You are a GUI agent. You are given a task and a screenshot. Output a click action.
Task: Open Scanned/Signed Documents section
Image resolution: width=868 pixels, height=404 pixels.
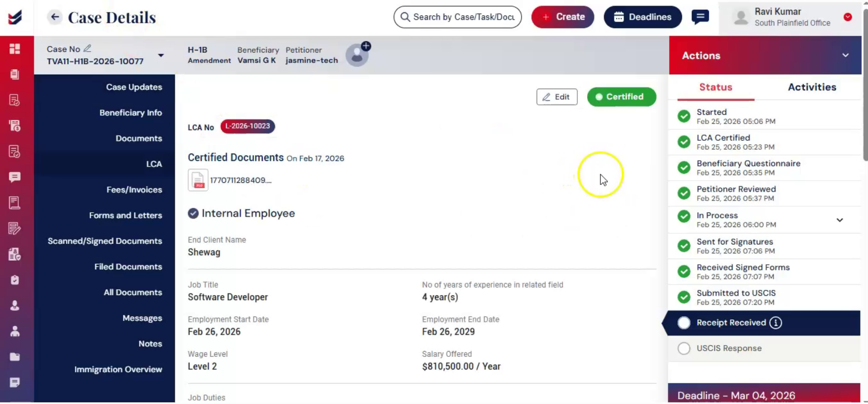[x=105, y=241]
